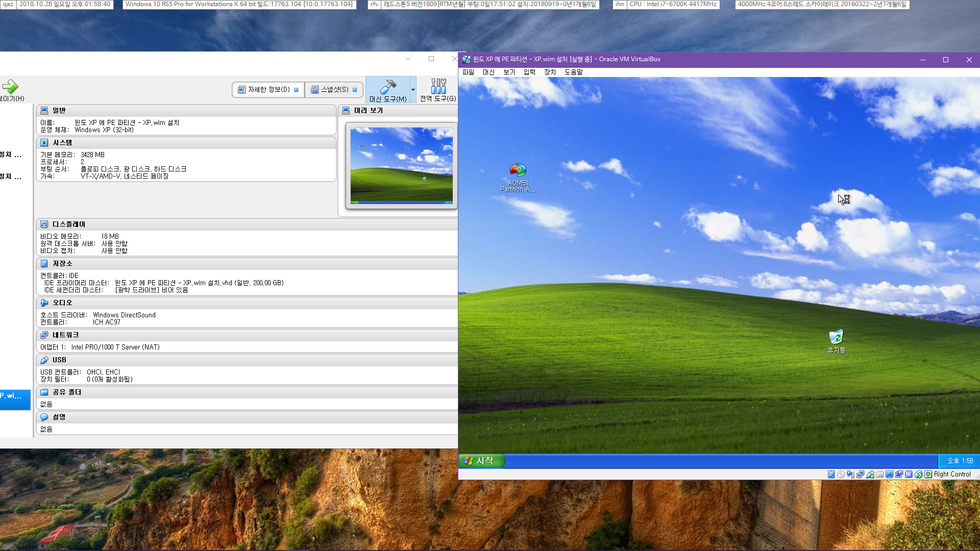The height and width of the screenshot is (551, 980).
Task: Click the Preview section monitor icon
Action: tap(346, 110)
